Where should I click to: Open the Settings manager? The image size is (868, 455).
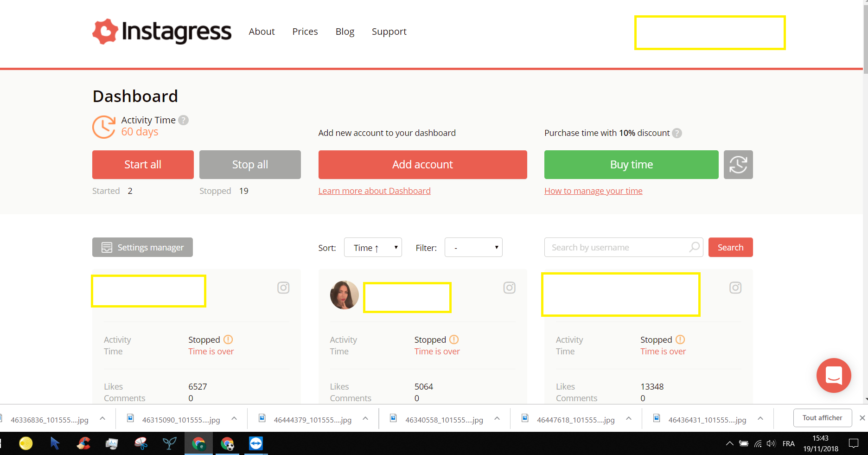[142, 247]
